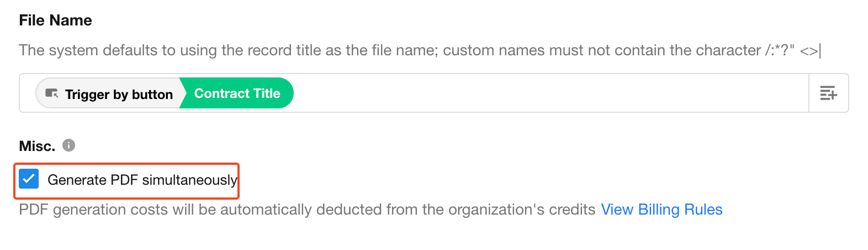This screenshot has height=250, width=868.
Task: Click the words "Trigger by button" in the tag
Action: [119, 95]
